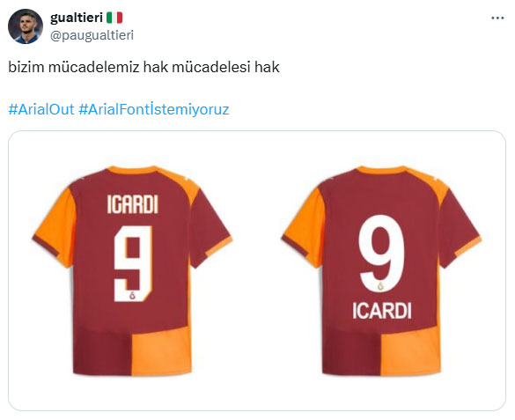
Task: Click the orange sleeve of the left jersey
Action: [55, 227]
